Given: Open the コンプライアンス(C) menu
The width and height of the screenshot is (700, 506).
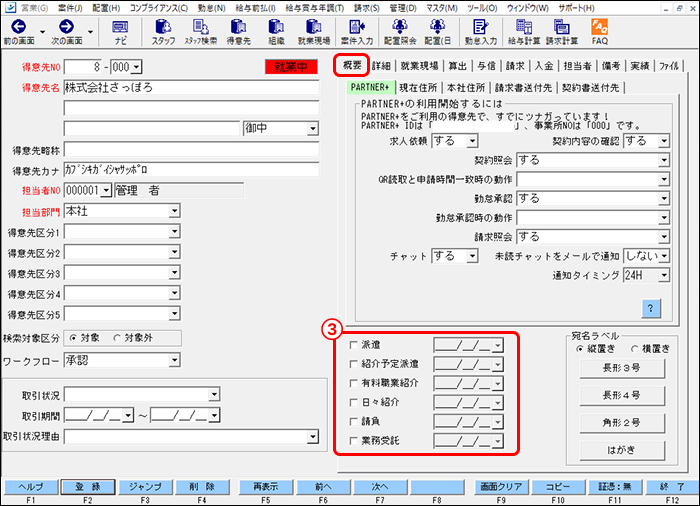Looking at the screenshot, I should [x=159, y=8].
